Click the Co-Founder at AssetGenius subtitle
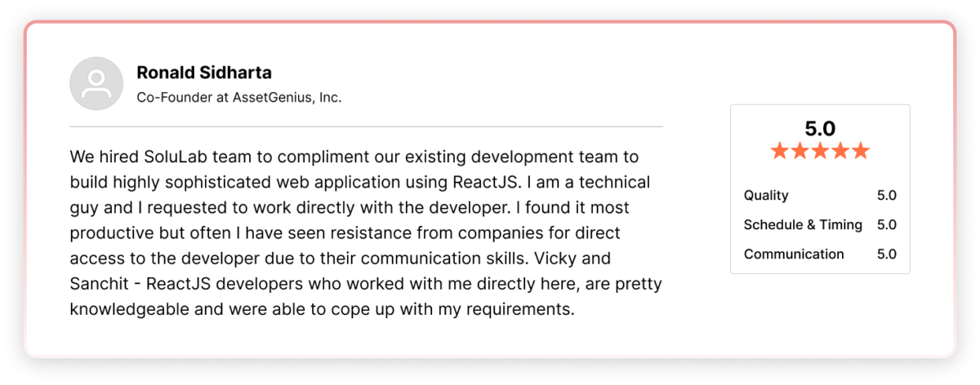This screenshot has width=980, height=385. tap(238, 97)
